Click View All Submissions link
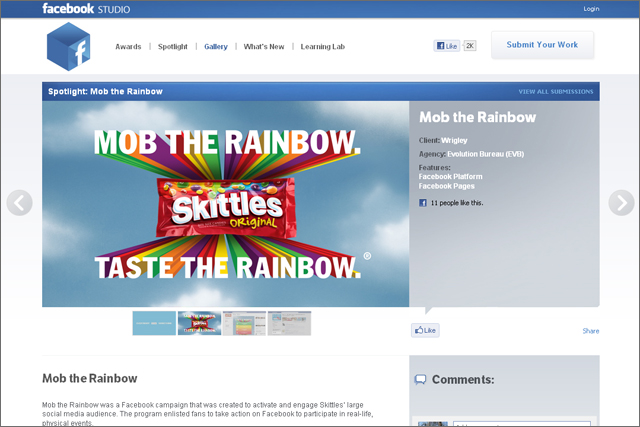Image resolution: width=640 pixels, height=427 pixels. [556, 91]
